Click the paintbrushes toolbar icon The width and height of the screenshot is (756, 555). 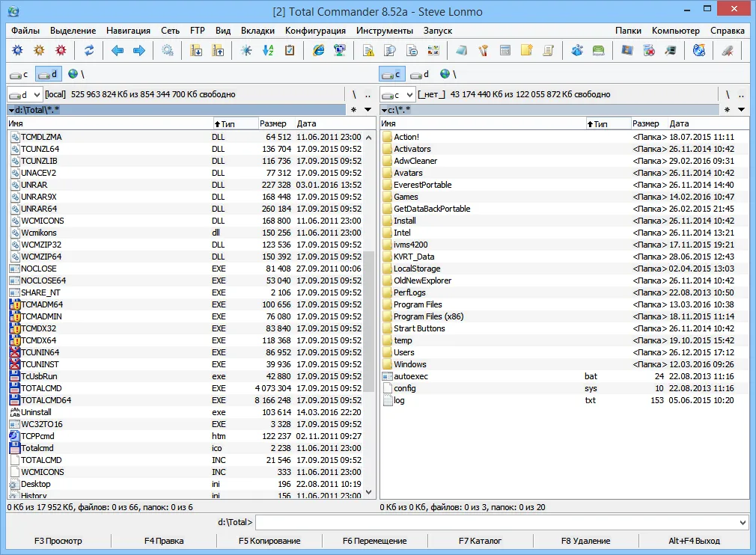tap(483, 50)
